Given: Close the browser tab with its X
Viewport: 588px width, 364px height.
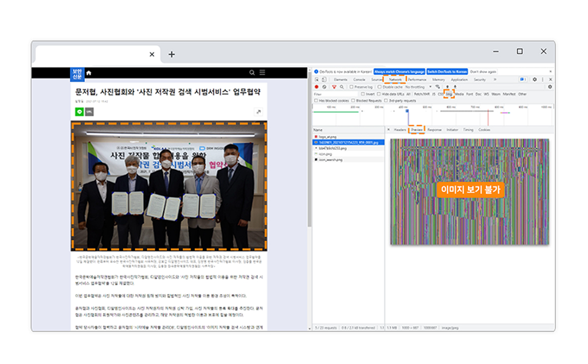Looking at the screenshot, I should point(152,54).
